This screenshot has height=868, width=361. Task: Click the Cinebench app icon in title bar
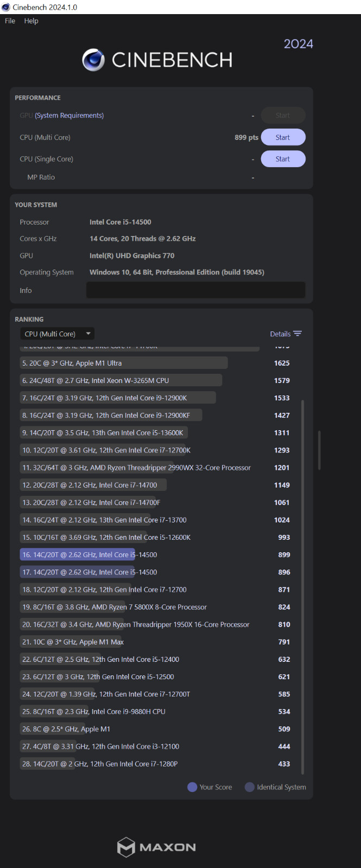[6, 7]
